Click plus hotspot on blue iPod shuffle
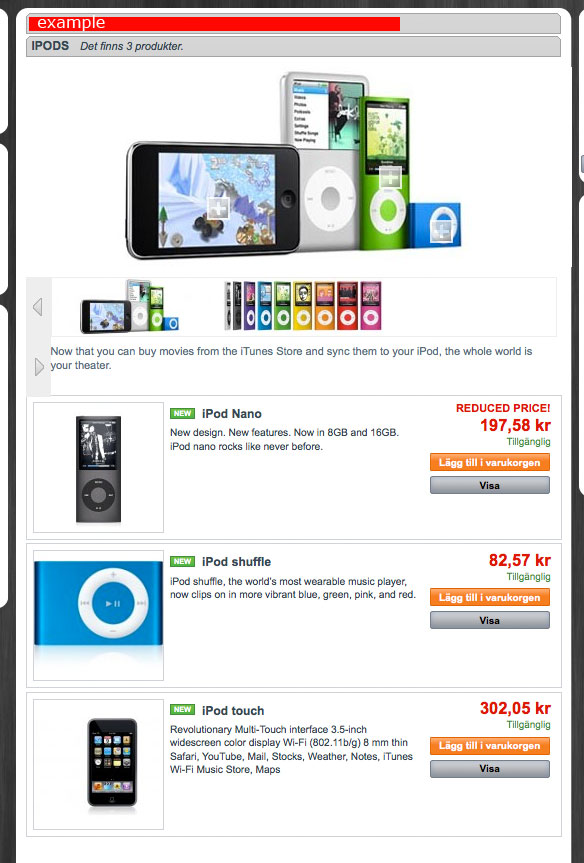The image size is (584, 863). coord(442,230)
